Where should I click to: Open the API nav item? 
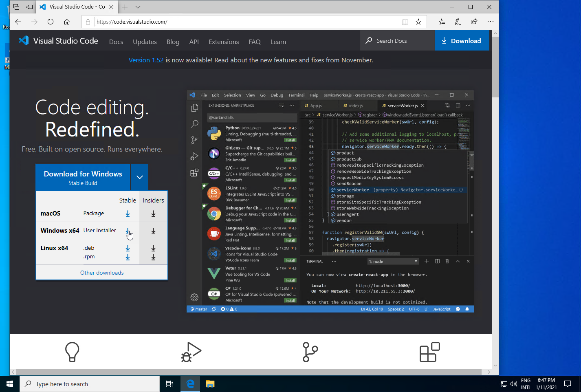[194, 42]
